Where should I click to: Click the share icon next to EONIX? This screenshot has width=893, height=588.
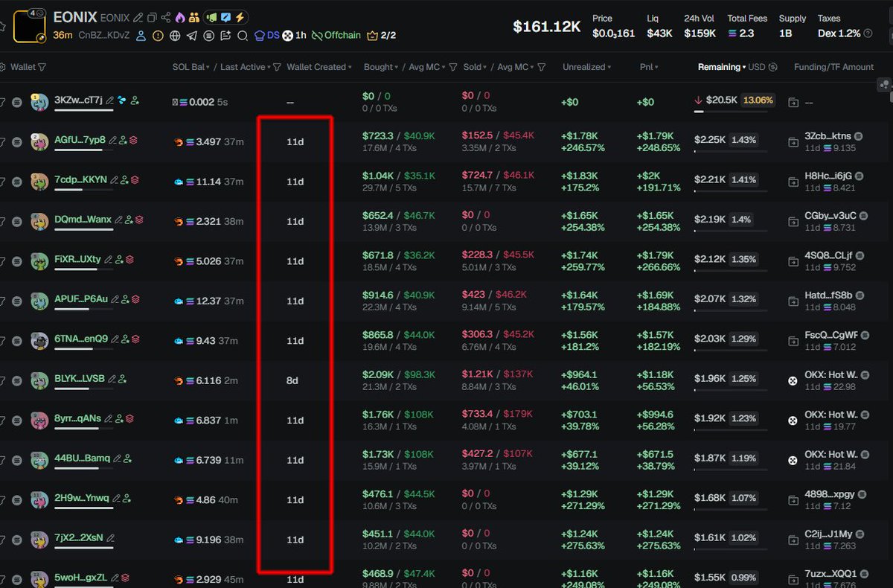(x=165, y=18)
